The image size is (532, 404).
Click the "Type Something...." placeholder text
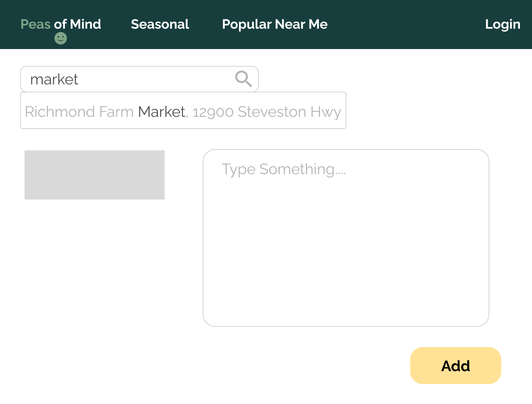tap(283, 169)
